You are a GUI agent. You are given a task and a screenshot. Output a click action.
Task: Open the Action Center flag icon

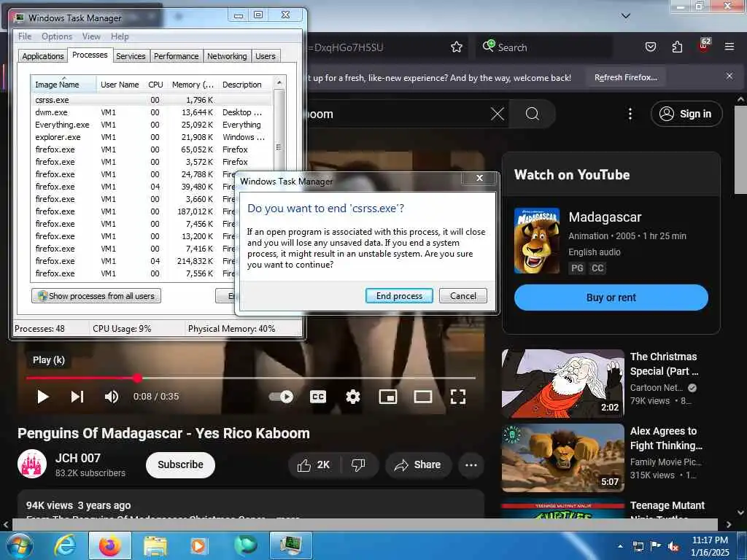point(656,545)
